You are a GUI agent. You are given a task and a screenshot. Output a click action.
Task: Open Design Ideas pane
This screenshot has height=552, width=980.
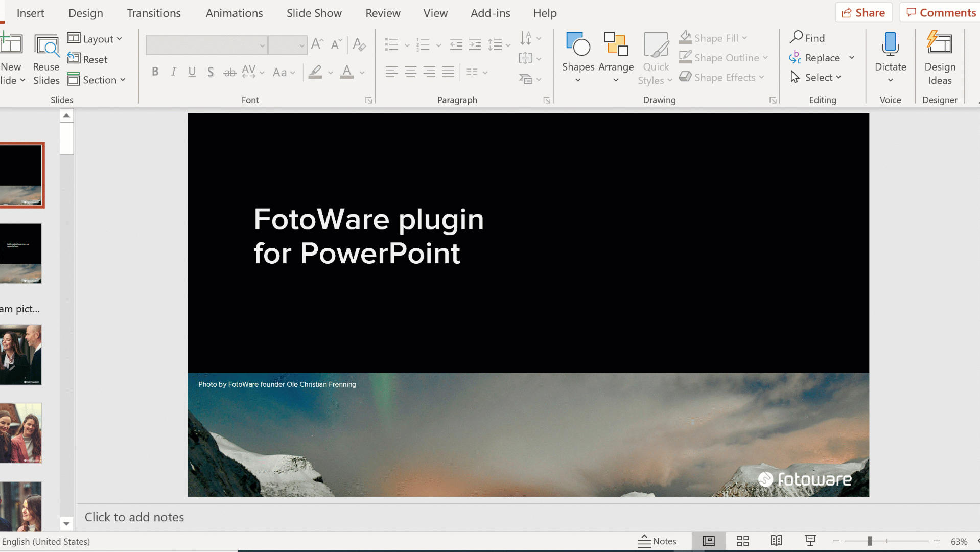940,58
